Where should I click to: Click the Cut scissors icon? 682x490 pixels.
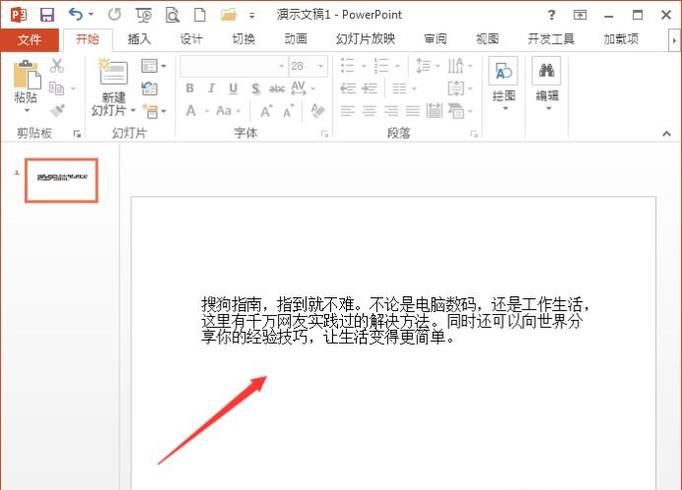[57, 66]
